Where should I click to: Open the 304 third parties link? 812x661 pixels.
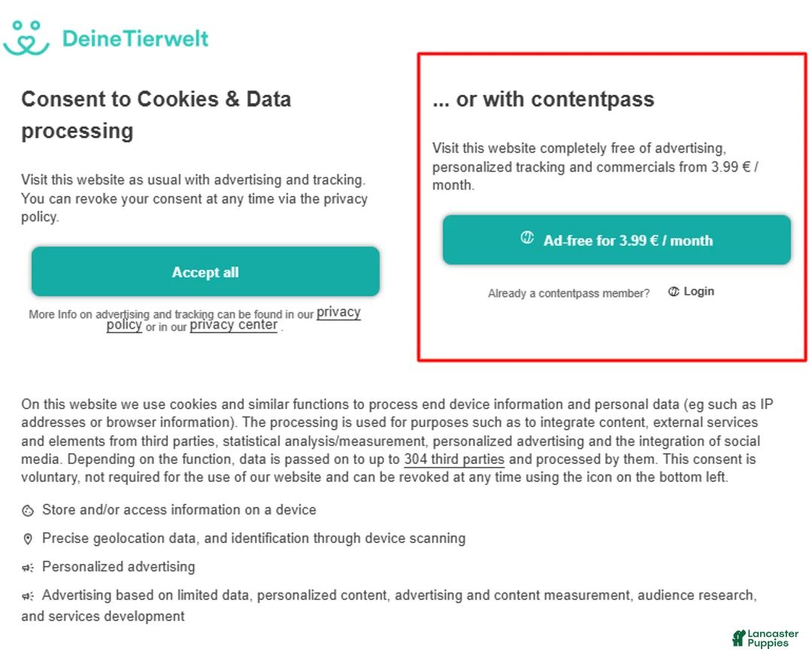454,459
